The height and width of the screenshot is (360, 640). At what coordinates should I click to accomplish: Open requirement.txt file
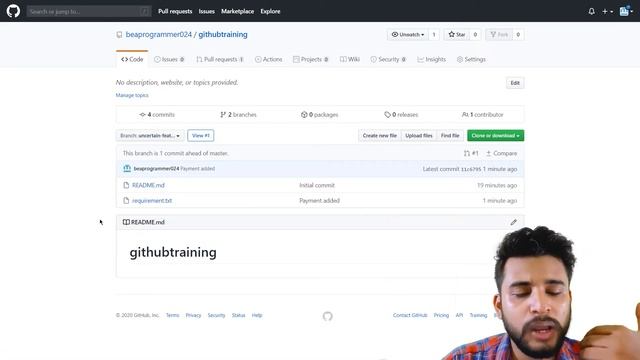tap(152, 201)
